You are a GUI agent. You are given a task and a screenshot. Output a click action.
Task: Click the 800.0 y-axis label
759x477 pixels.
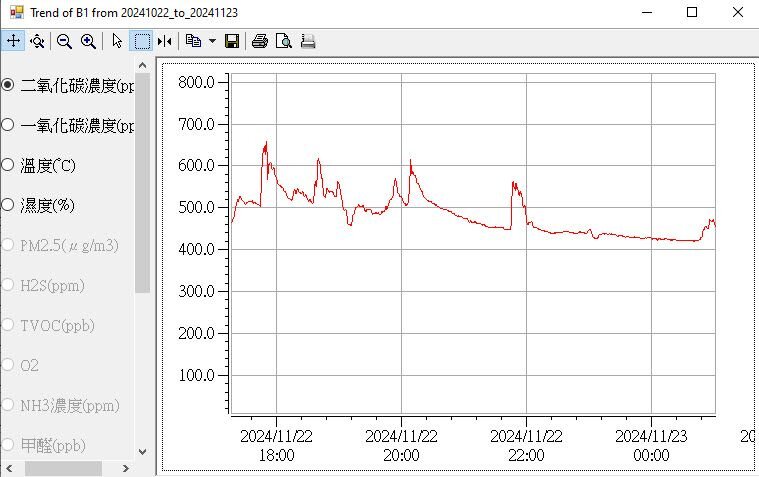point(196,82)
